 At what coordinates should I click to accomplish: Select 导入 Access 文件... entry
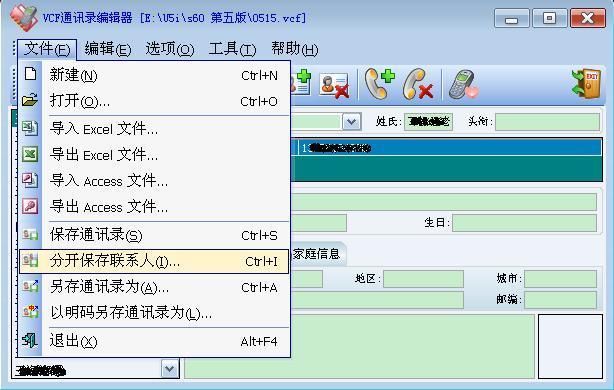[x=154, y=181]
